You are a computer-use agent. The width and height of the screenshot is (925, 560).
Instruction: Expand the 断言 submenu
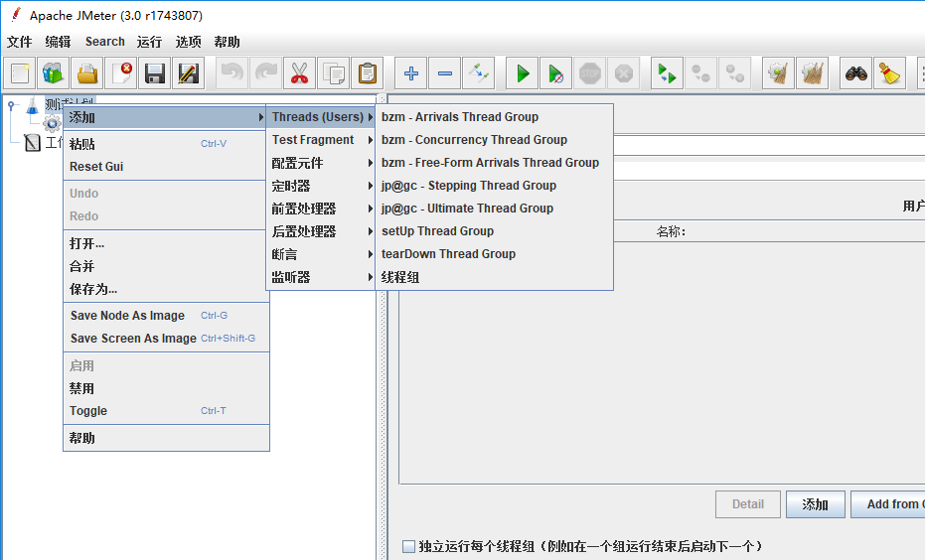click(x=321, y=254)
